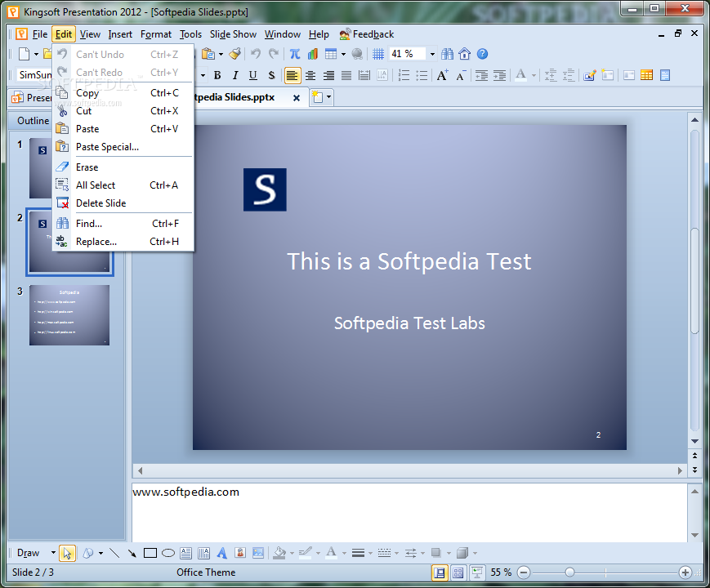
Task: Apply numbered list formatting
Action: click(404, 75)
